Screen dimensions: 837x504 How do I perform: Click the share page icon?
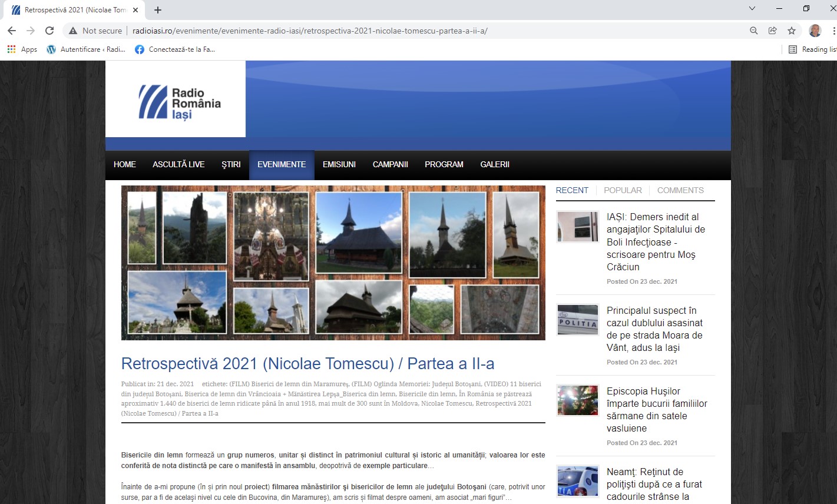pos(772,31)
